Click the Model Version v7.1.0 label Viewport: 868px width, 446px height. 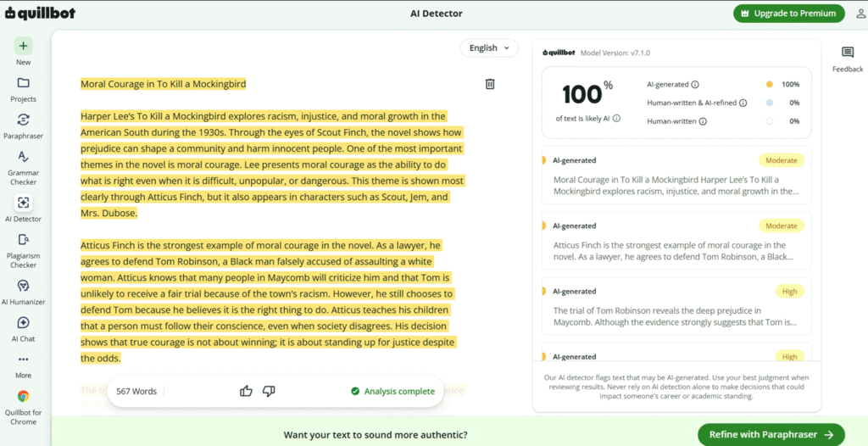click(615, 53)
